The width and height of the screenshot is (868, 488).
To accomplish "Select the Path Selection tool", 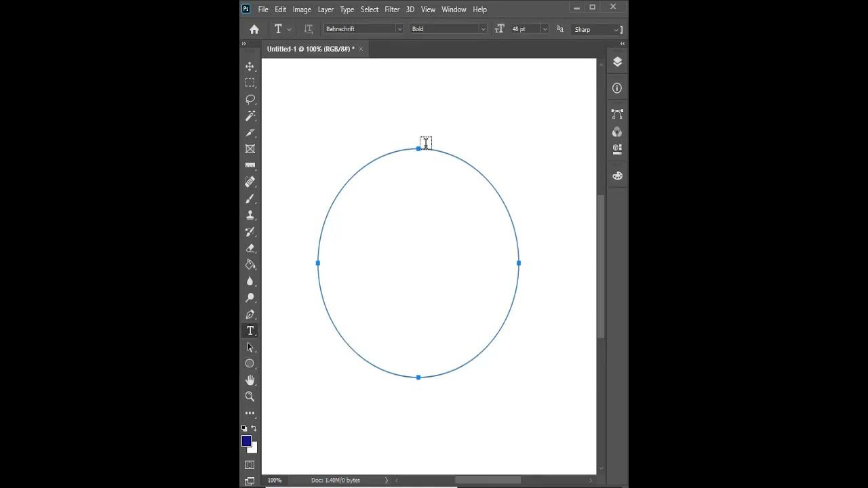I will click(x=250, y=347).
